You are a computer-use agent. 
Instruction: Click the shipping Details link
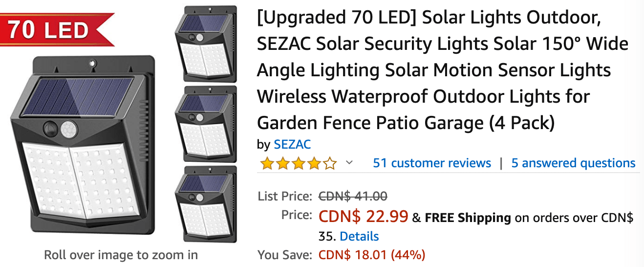point(359,236)
